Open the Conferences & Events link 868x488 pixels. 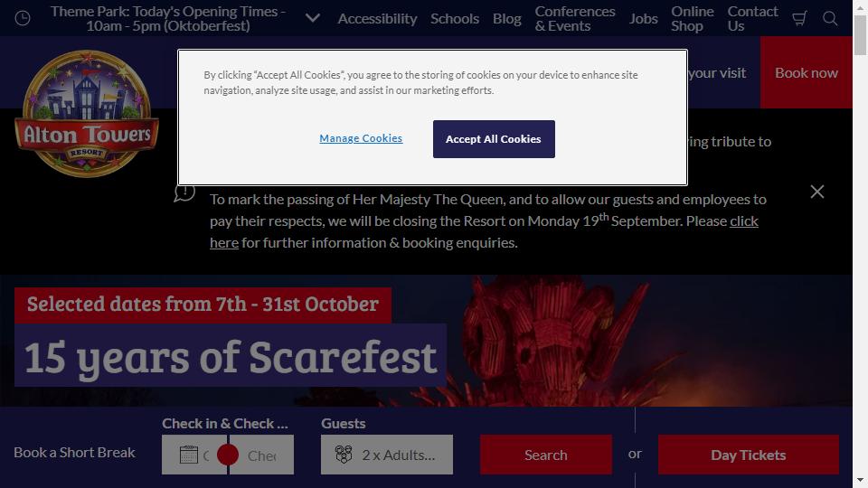click(x=575, y=18)
